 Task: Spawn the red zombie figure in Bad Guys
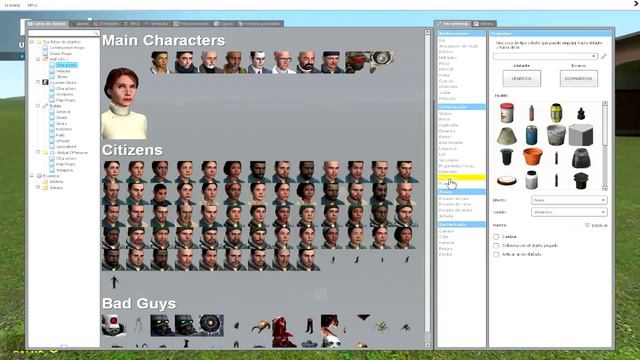283,331
